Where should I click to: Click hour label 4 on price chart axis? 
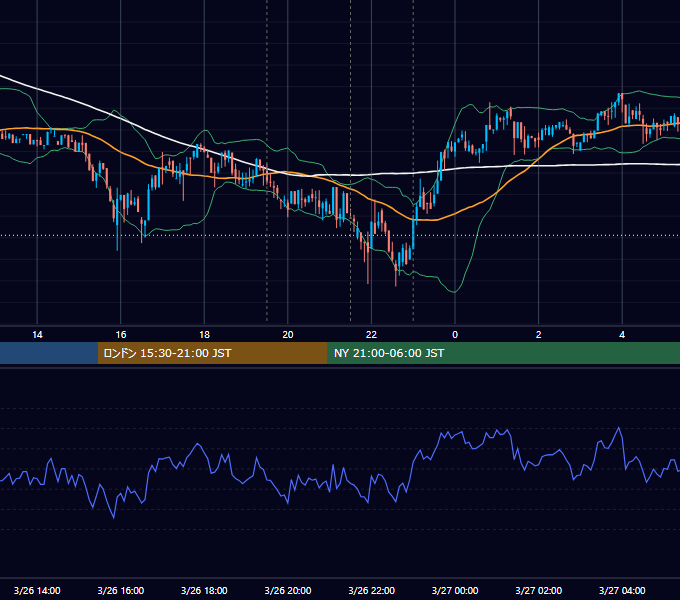coord(622,335)
